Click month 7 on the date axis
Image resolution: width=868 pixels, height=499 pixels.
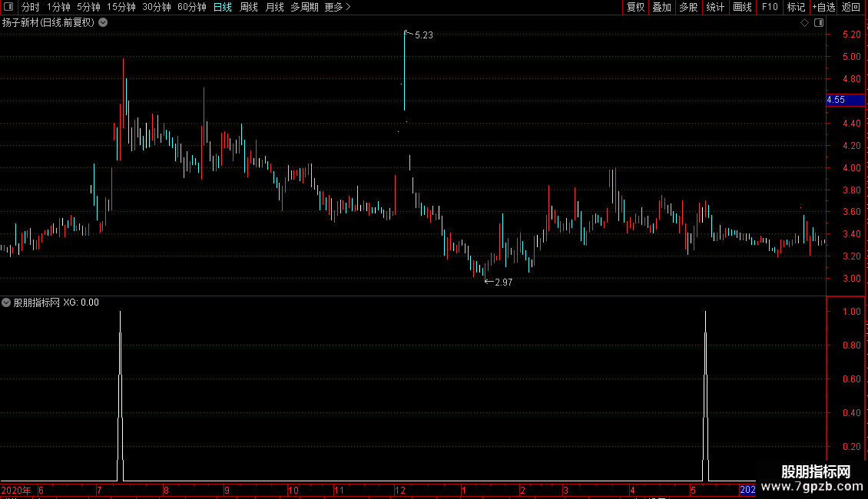(x=99, y=490)
